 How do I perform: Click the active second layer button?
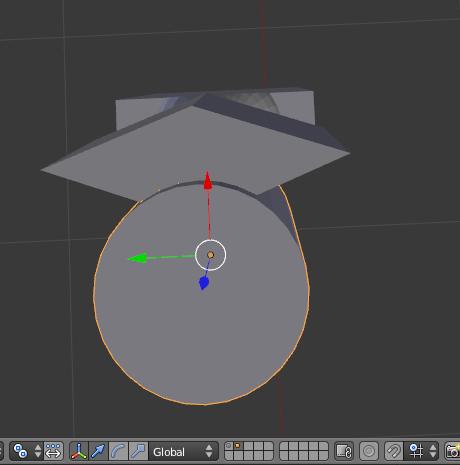coord(238,446)
